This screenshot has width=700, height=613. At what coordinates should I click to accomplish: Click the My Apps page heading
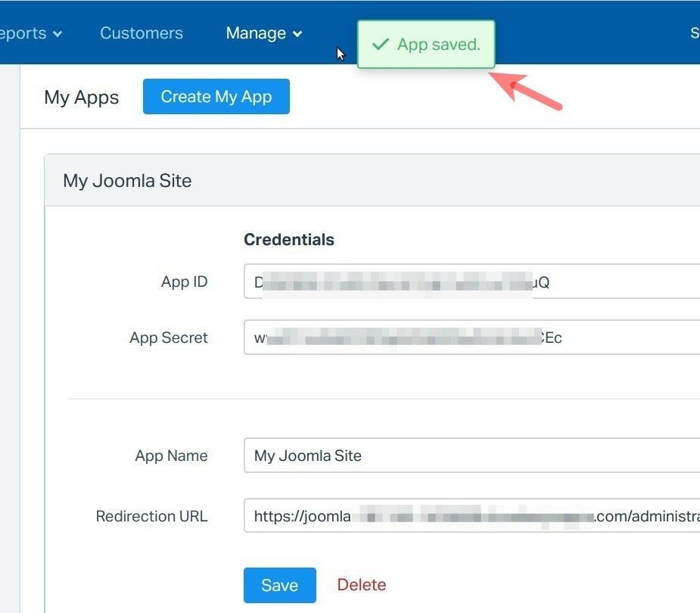pos(82,98)
